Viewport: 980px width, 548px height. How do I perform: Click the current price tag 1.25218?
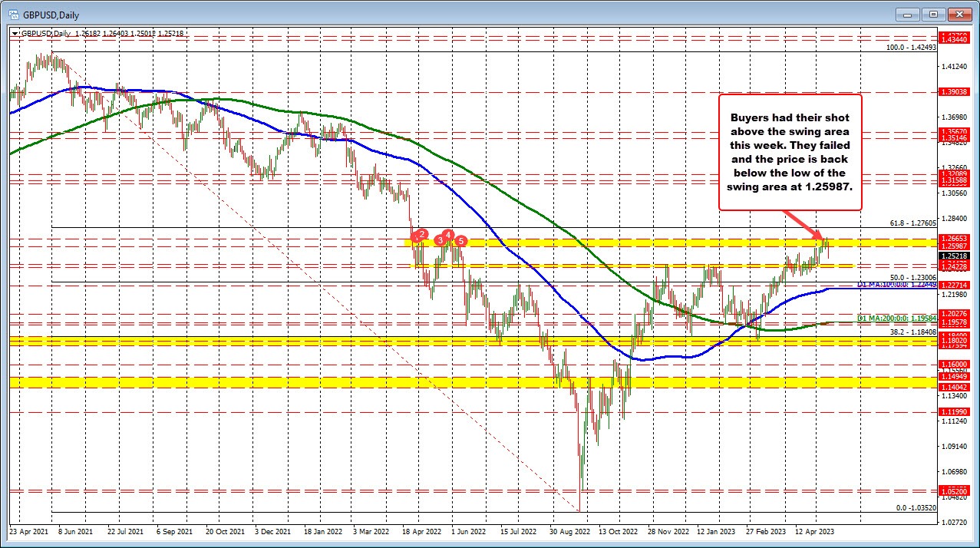[954, 256]
